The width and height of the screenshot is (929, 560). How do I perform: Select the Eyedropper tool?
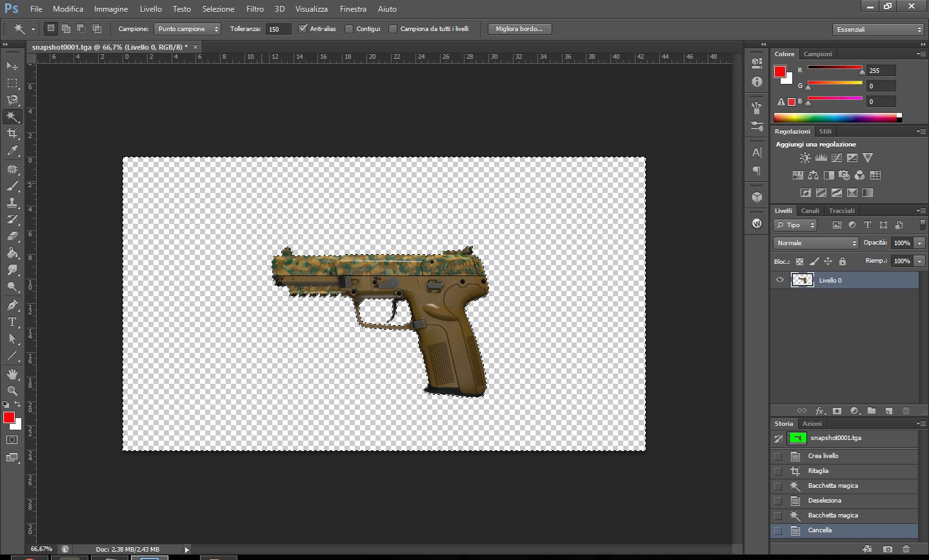12,150
